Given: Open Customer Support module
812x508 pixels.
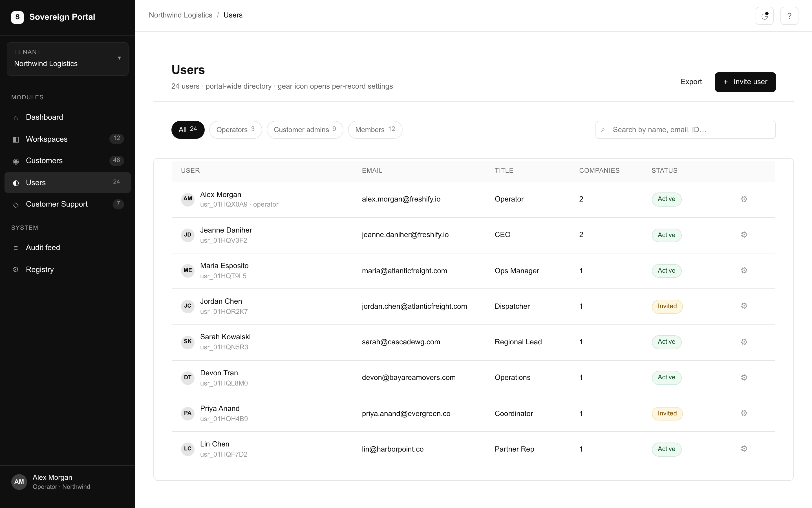Looking at the screenshot, I should pos(67,204).
